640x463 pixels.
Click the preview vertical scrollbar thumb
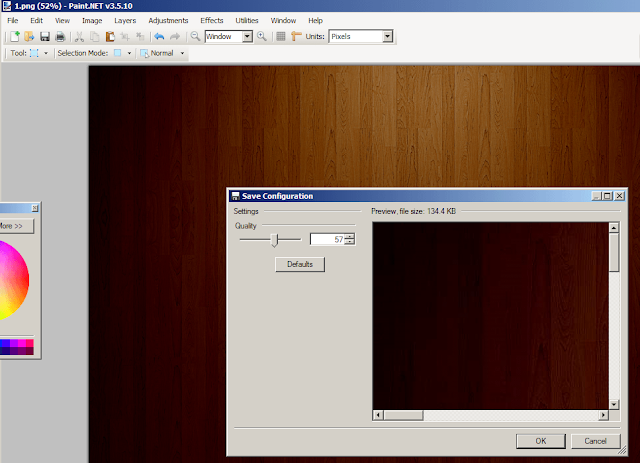[614, 252]
